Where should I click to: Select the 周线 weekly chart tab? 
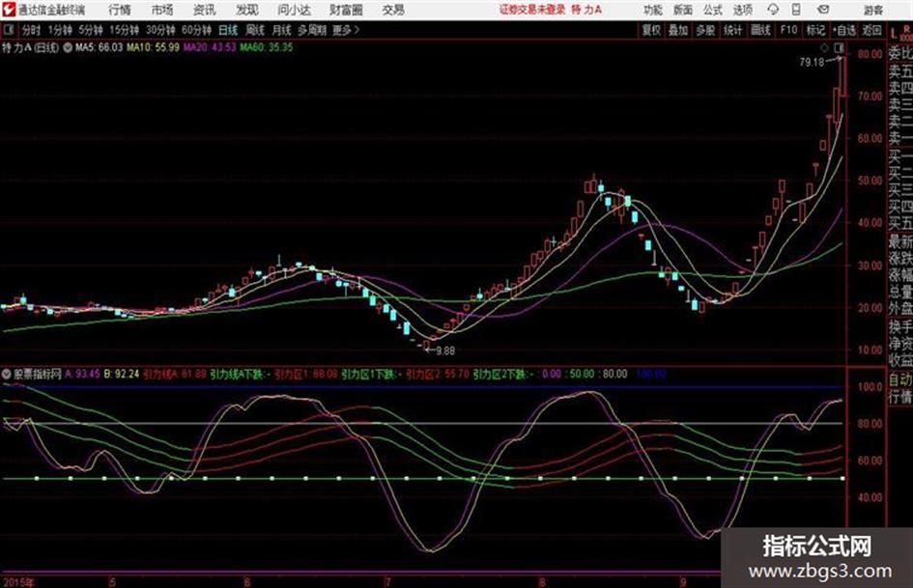(x=255, y=30)
